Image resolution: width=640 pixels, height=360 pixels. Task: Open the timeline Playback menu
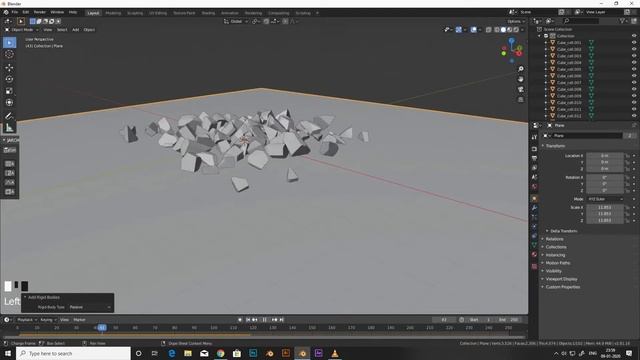coord(27,320)
